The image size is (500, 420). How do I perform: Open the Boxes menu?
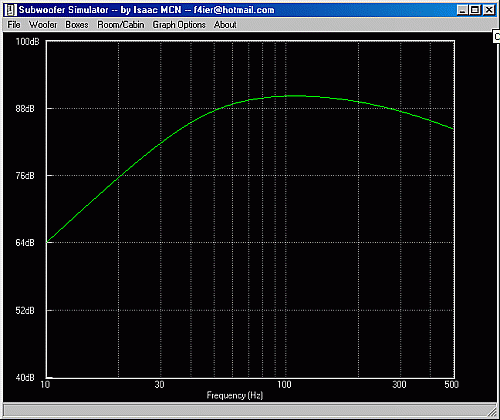[77, 25]
